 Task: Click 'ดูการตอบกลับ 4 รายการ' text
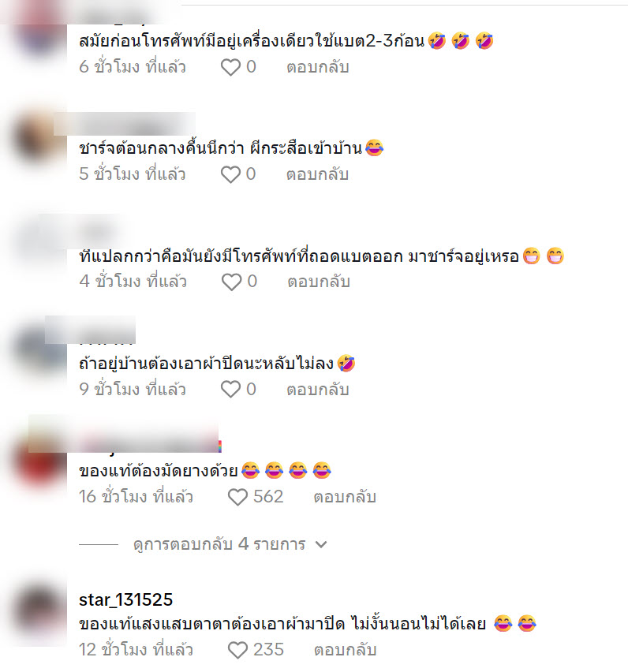(219, 544)
